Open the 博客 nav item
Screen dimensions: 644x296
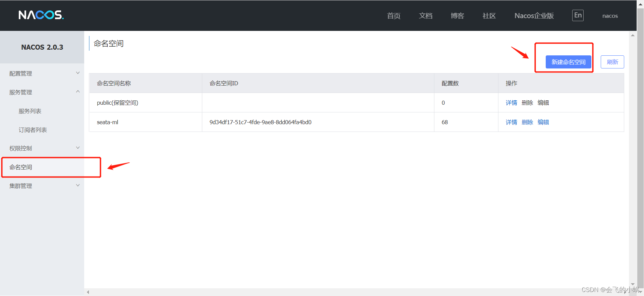(x=458, y=16)
